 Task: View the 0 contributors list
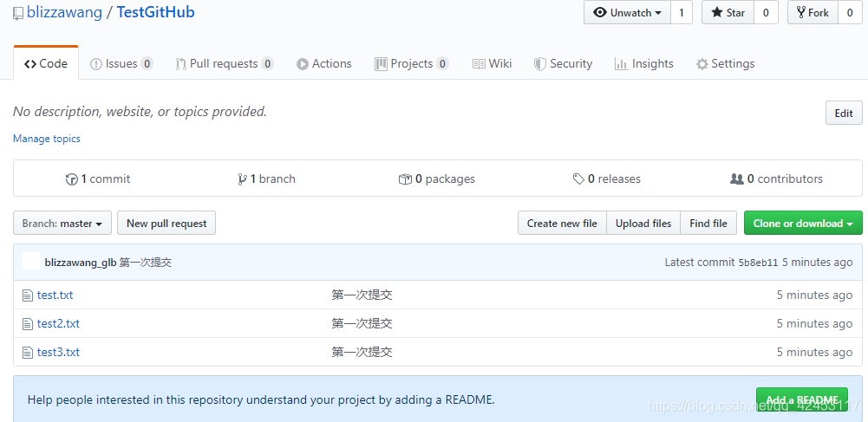point(776,179)
